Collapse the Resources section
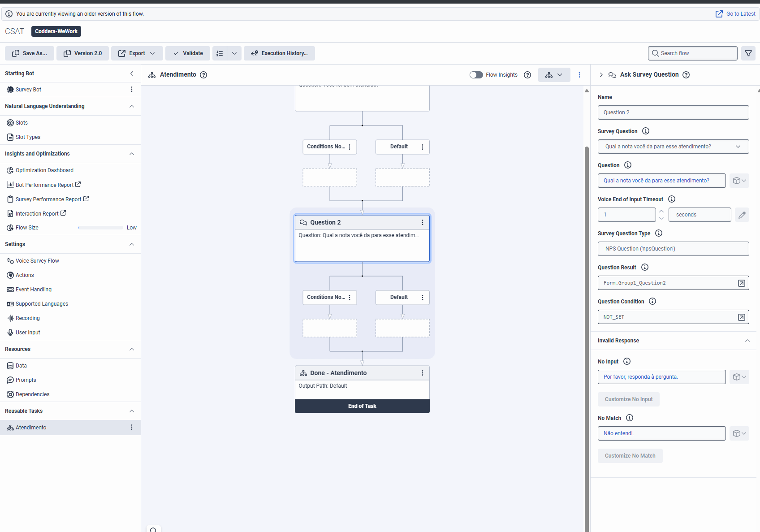The image size is (760, 532). [x=132, y=349]
